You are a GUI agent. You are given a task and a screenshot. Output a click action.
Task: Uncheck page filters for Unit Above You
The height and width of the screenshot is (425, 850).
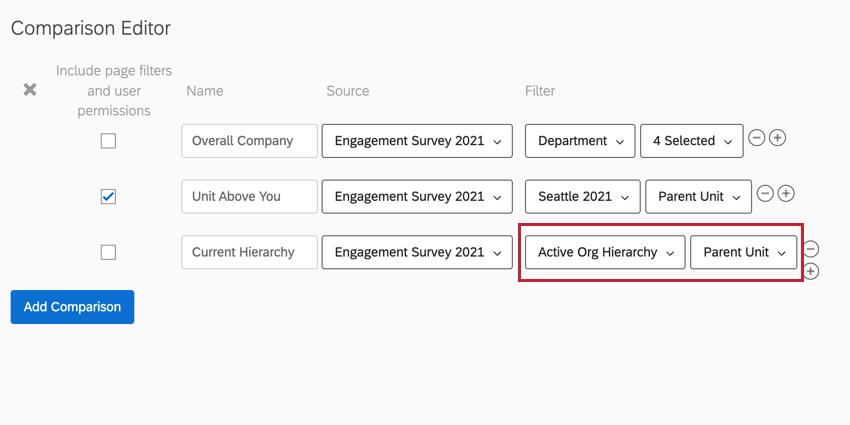(x=108, y=197)
